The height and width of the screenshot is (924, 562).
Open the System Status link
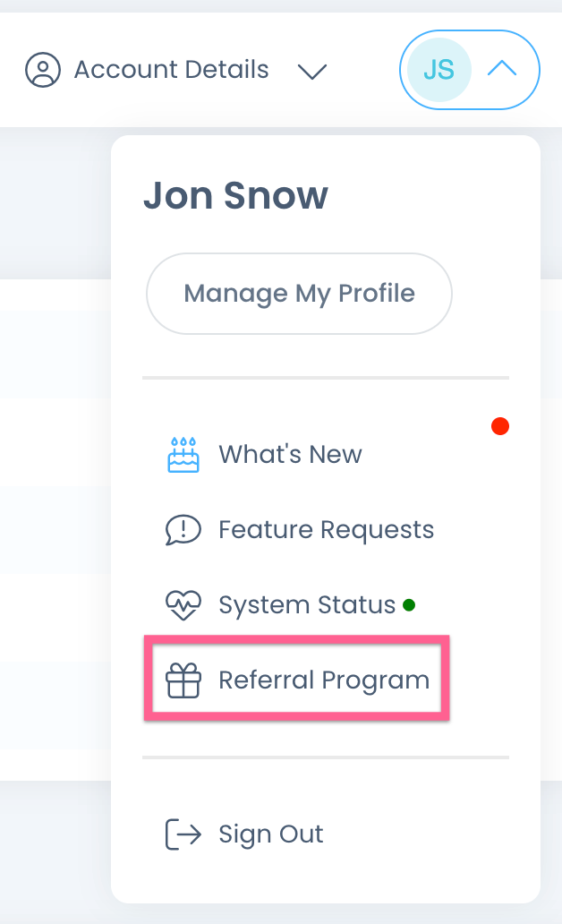(307, 605)
